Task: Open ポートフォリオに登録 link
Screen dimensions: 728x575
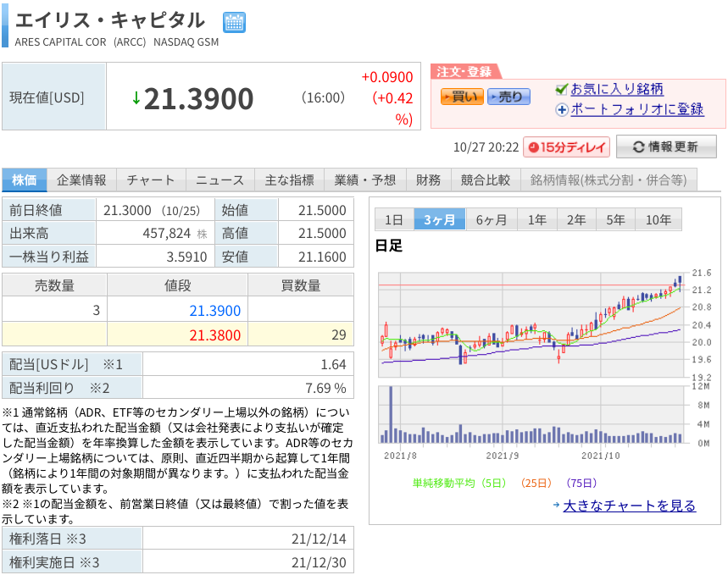Action: (x=637, y=109)
